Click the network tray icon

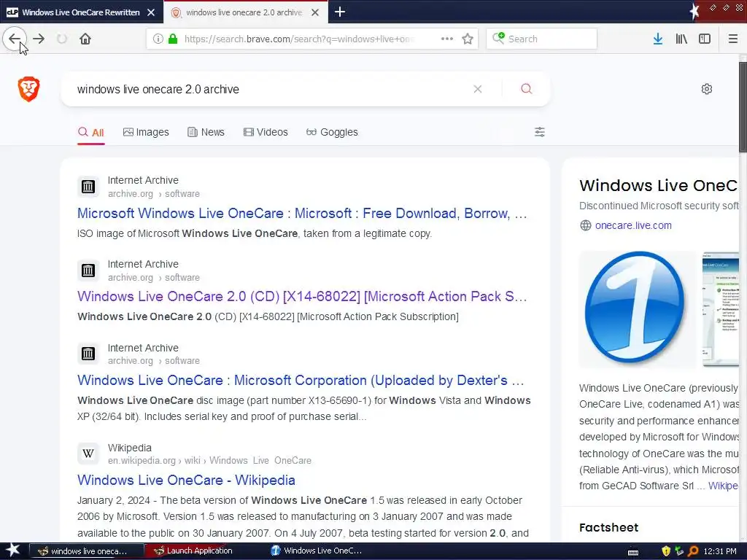[x=680, y=551]
